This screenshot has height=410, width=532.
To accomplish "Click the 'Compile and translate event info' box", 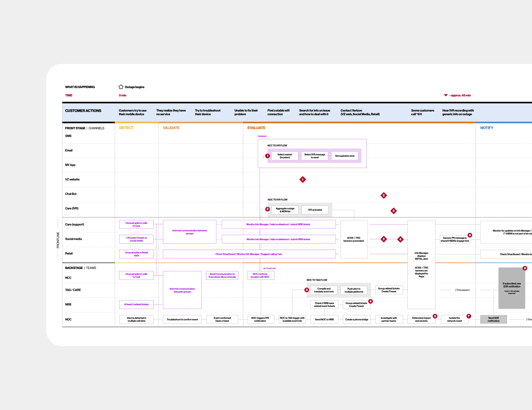I will (324, 290).
